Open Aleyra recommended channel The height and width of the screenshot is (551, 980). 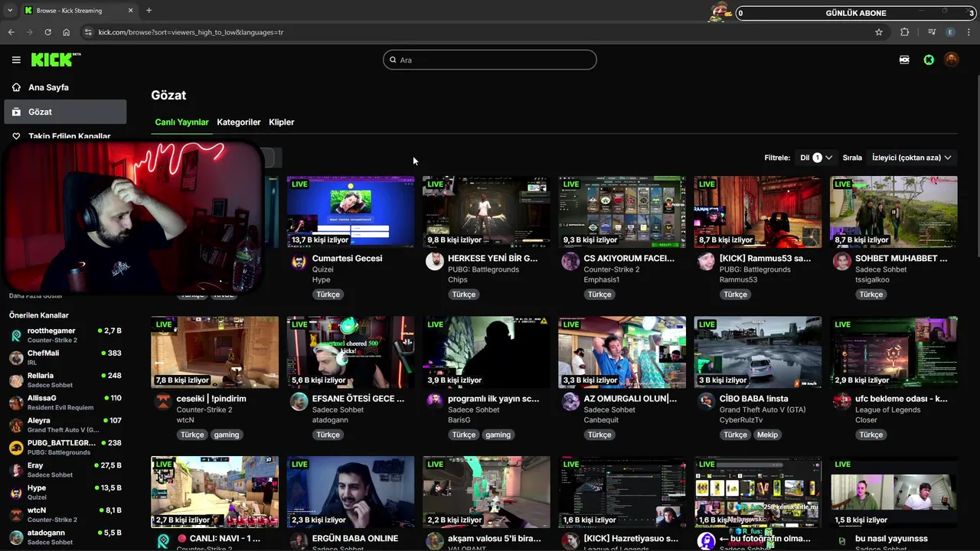[65, 425]
